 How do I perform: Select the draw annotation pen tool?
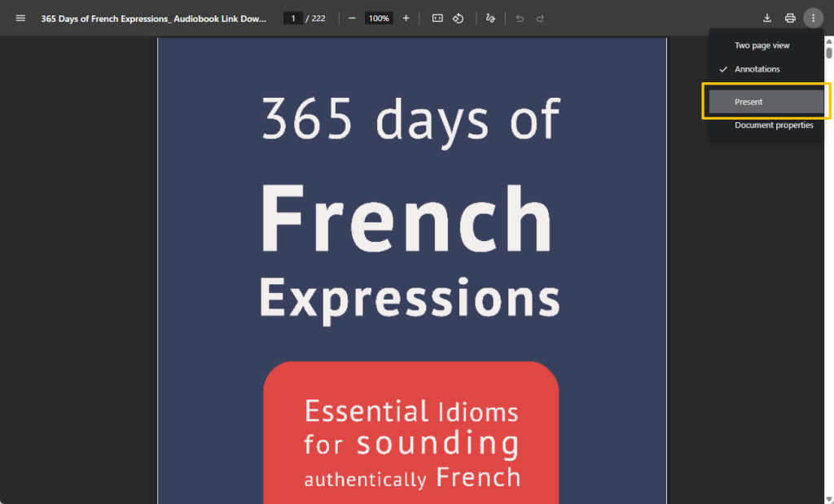coord(490,17)
